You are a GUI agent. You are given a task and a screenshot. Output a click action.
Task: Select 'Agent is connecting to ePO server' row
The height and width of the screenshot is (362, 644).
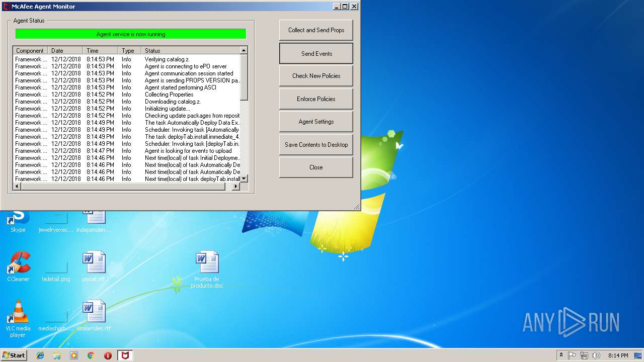[127, 66]
